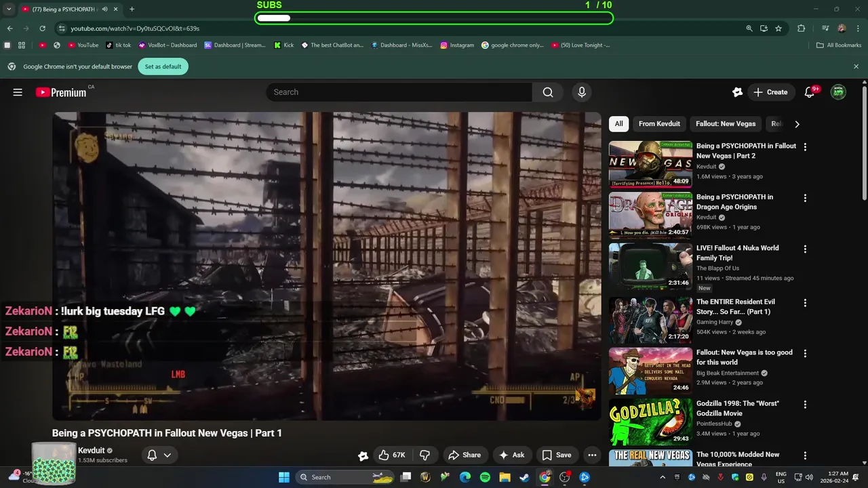
Task: Open Fallout New Vegas too good thumbnail
Action: (x=650, y=370)
